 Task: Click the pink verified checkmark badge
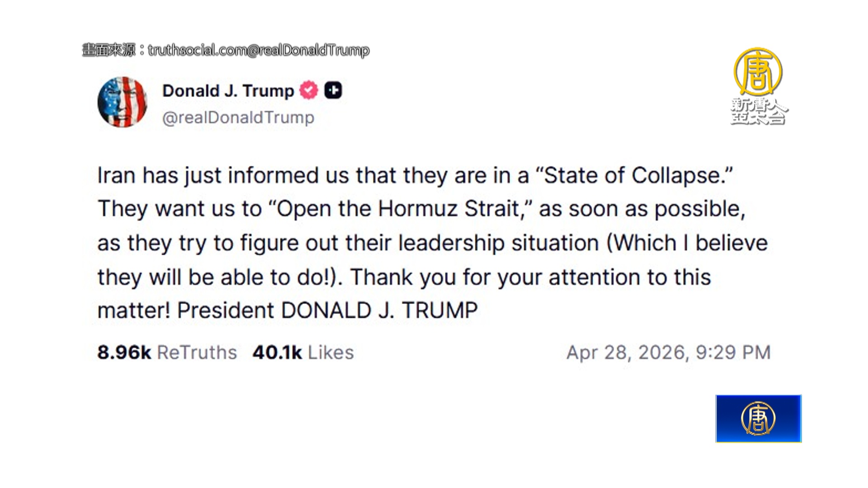click(309, 90)
